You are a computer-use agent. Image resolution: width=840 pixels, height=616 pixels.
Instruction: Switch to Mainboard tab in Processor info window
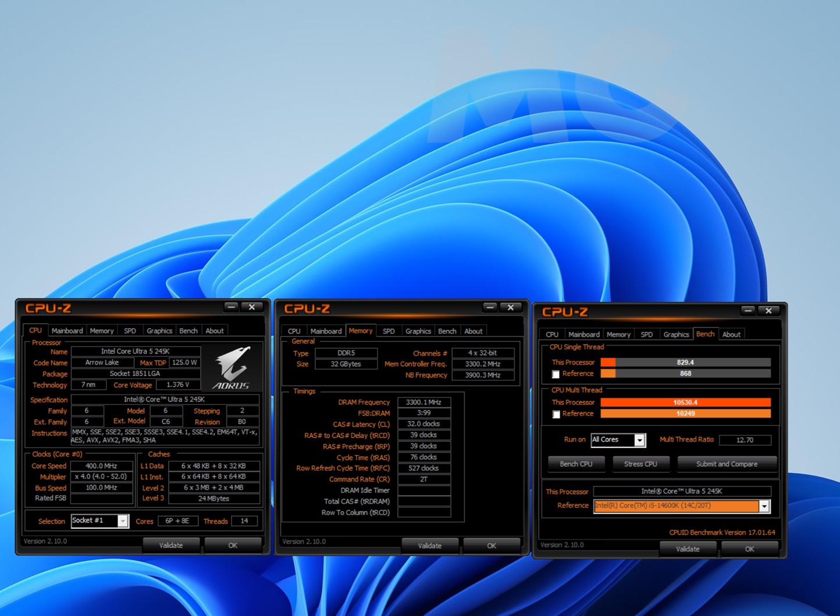point(67,330)
